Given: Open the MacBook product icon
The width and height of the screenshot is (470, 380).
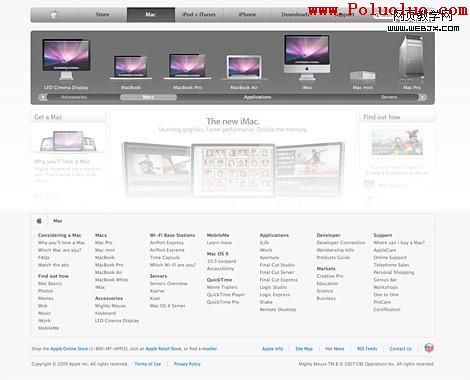Looking at the screenshot, I should 130,67.
